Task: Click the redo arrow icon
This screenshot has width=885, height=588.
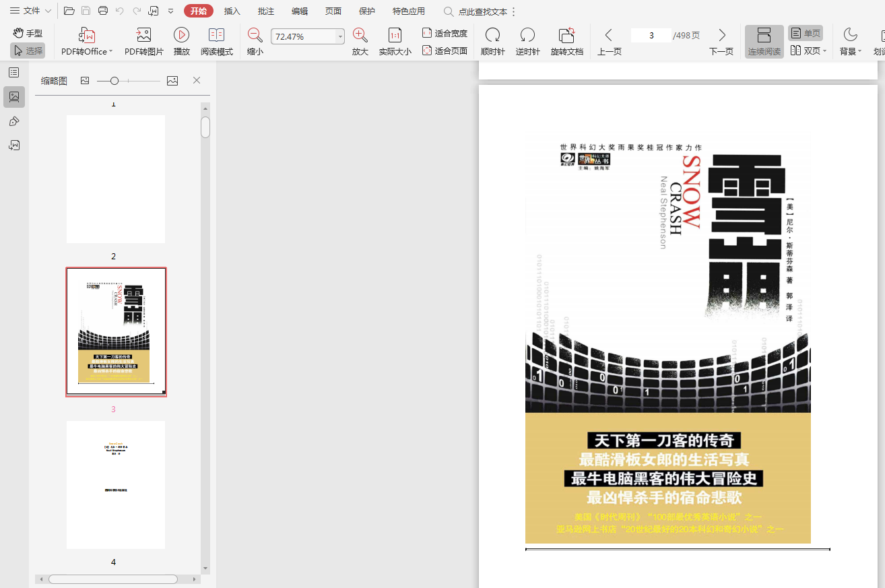Action: pyautogui.click(x=137, y=11)
